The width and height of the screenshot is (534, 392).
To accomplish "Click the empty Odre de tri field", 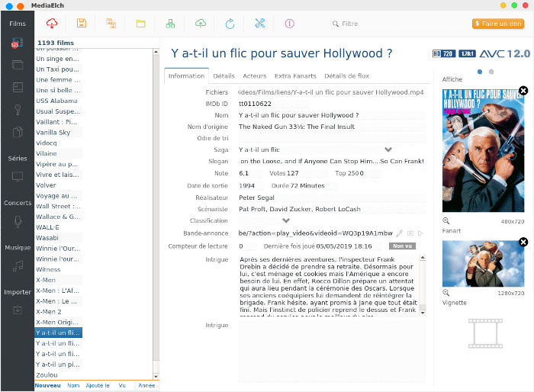I will [332, 138].
